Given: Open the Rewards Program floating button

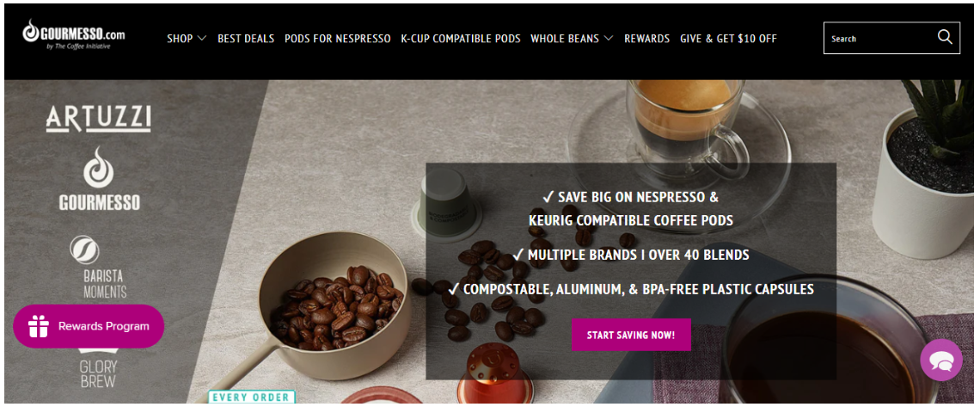Looking at the screenshot, I should click(x=89, y=326).
